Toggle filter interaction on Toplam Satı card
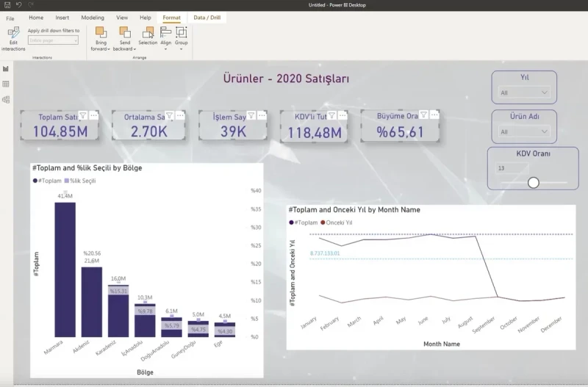 pos(83,115)
